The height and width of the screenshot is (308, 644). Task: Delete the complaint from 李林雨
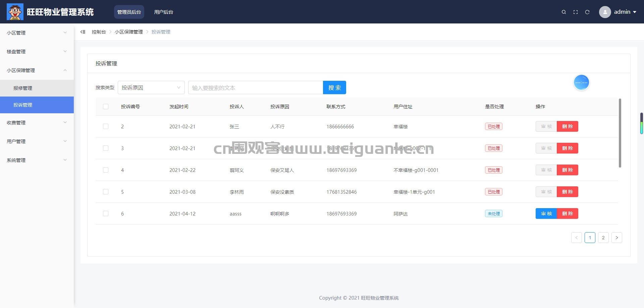click(x=568, y=192)
